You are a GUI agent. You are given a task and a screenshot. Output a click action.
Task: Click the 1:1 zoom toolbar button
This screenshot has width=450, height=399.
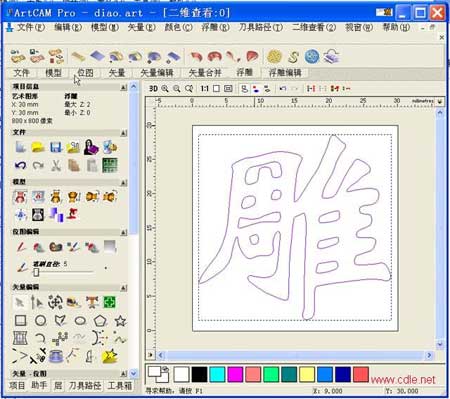click(x=204, y=88)
